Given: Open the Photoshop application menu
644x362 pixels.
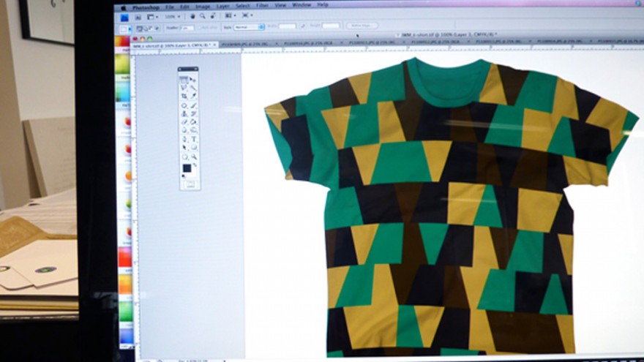Looking at the screenshot, I should [x=146, y=7].
